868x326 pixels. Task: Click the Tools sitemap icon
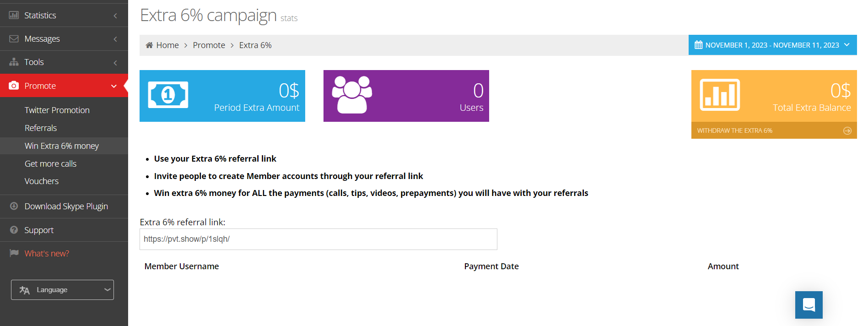tap(14, 62)
